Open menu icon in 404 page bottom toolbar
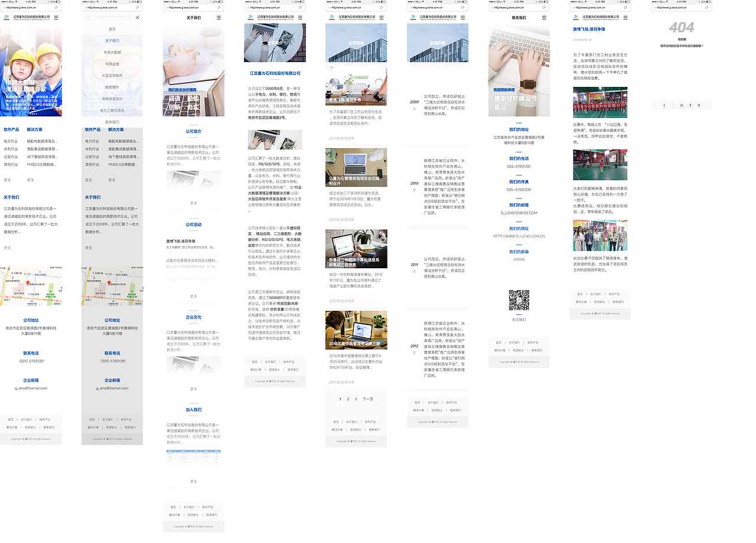Screen dimensions: 756x543 [699, 105]
